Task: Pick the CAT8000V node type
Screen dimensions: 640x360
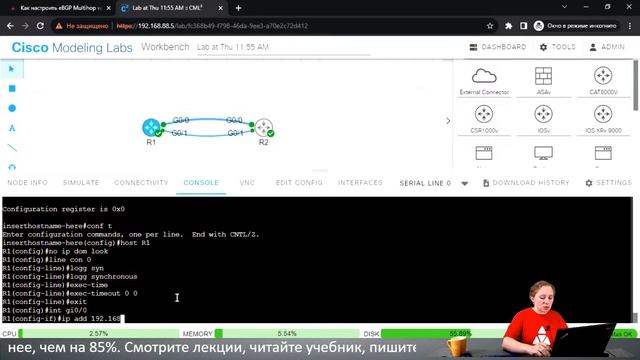Action: point(603,81)
